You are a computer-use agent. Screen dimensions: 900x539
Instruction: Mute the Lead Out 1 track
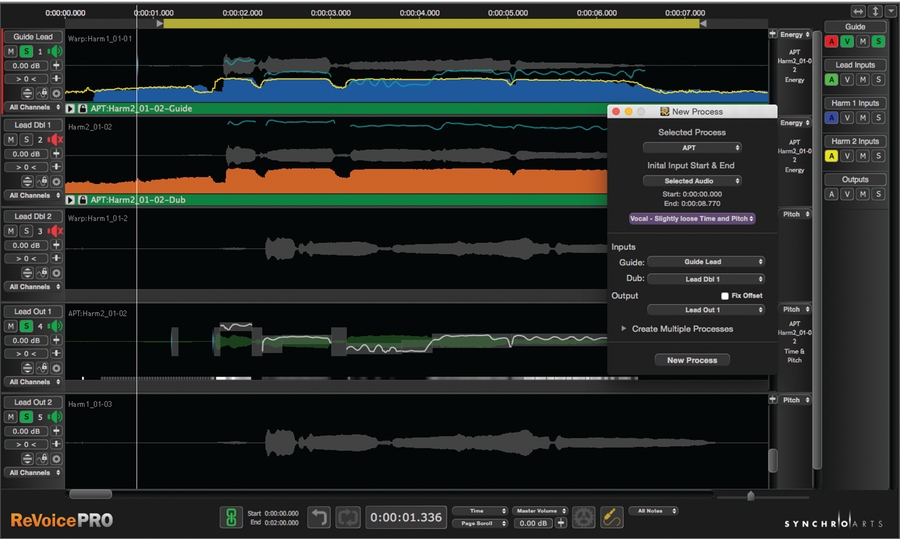(x=11, y=326)
